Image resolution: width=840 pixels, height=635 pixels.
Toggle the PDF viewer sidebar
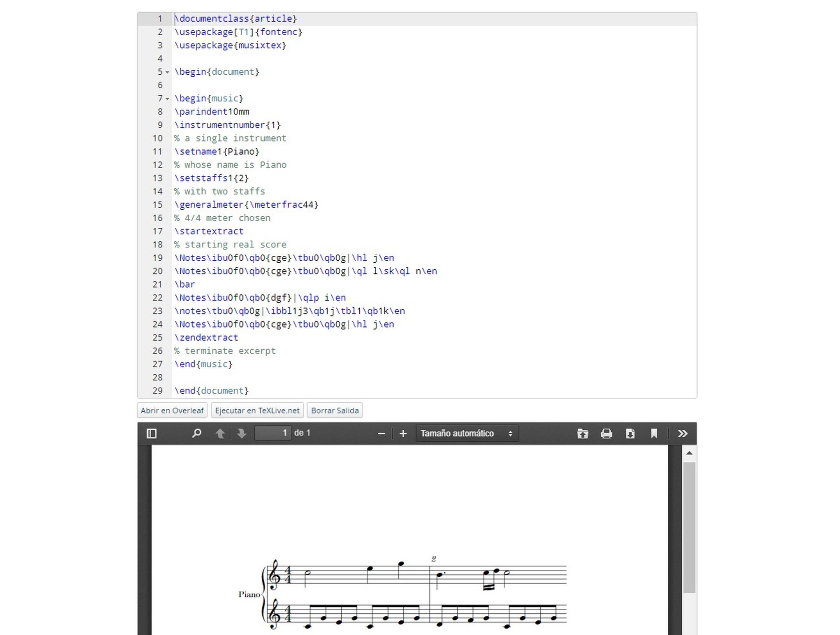151,433
